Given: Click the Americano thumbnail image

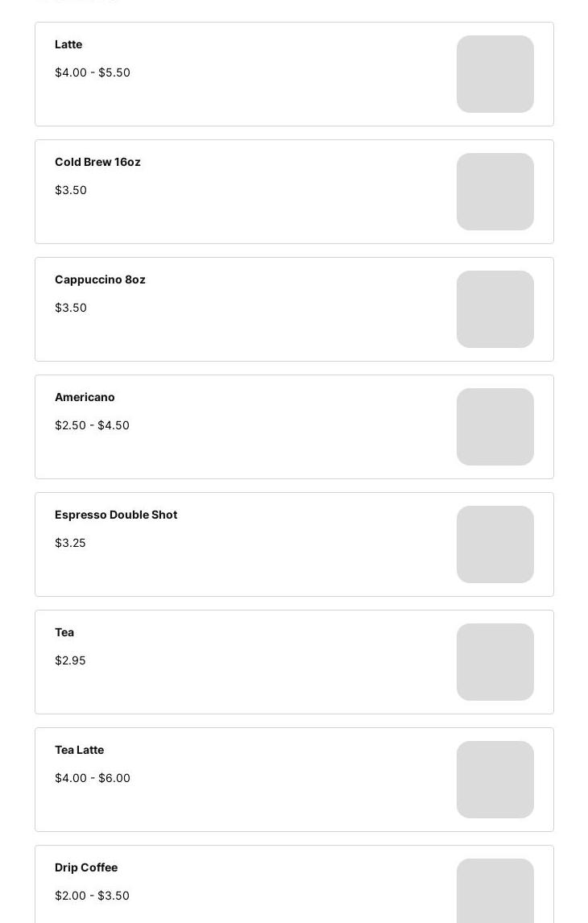Looking at the screenshot, I should click(495, 427).
